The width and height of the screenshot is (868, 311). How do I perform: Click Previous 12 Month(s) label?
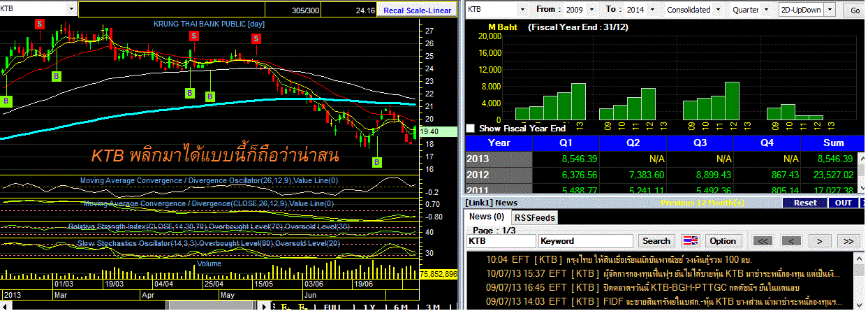(704, 203)
